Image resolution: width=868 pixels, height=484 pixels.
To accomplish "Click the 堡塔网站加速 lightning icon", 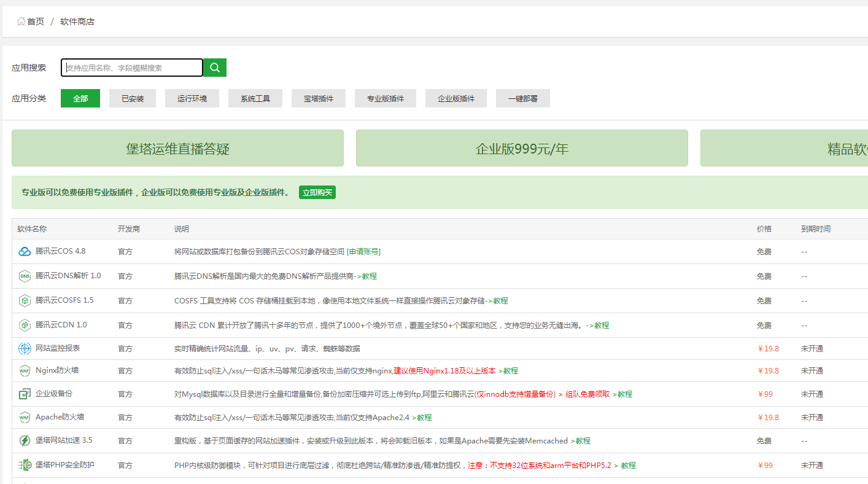I will pyautogui.click(x=25, y=440).
